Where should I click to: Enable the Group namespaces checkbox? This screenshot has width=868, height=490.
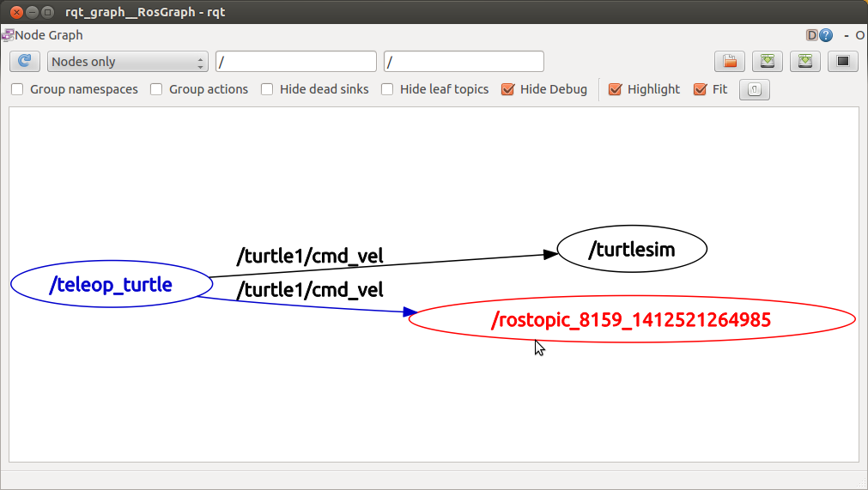(x=17, y=89)
